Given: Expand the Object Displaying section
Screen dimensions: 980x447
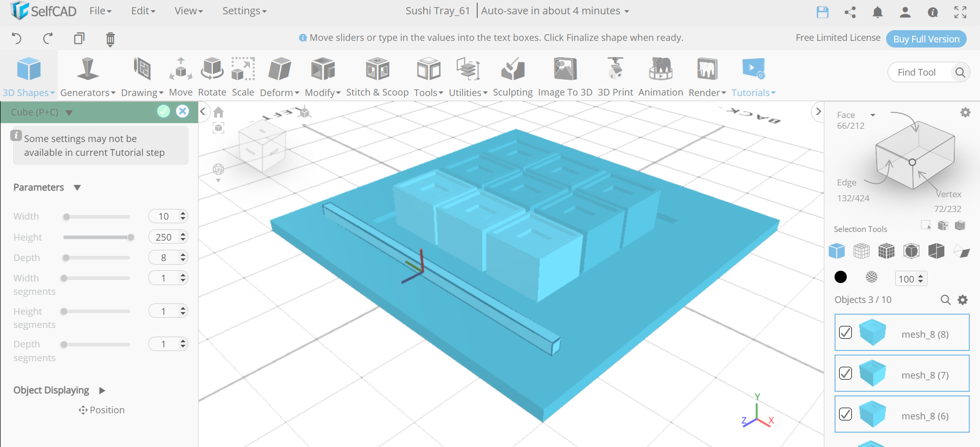Looking at the screenshot, I should click(102, 391).
